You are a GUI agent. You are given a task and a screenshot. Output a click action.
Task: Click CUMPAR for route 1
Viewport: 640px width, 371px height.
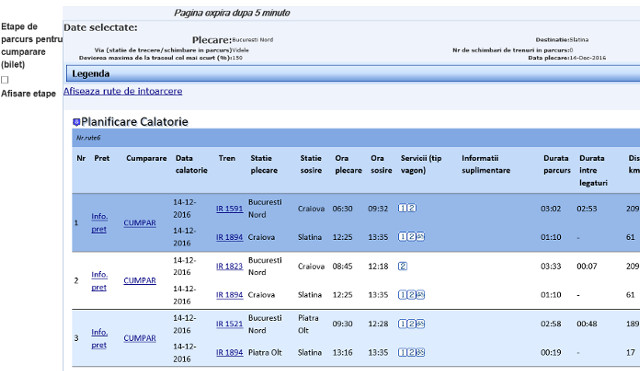pos(140,223)
